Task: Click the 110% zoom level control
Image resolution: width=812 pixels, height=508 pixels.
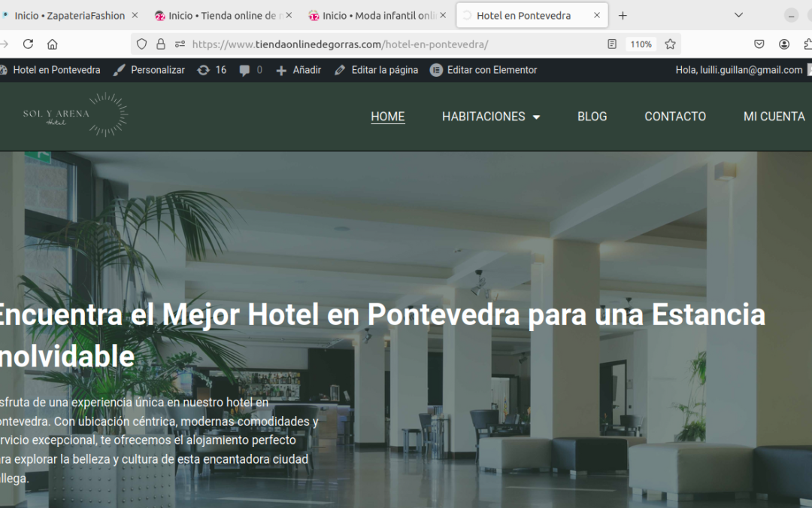Action: tap(640, 44)
